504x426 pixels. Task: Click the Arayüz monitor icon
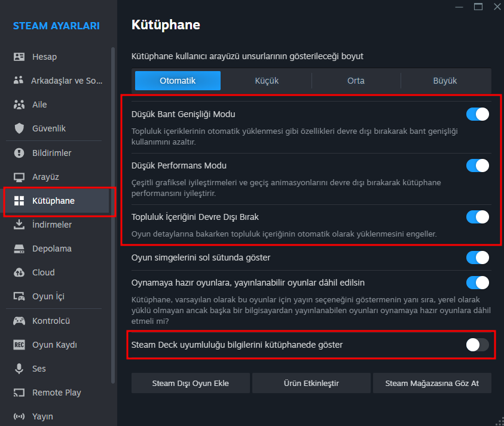point(19,177)
